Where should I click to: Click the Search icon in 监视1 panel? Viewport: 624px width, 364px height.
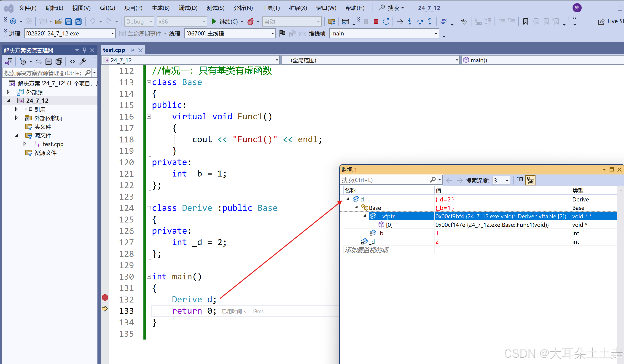click(x=434, y=180)
